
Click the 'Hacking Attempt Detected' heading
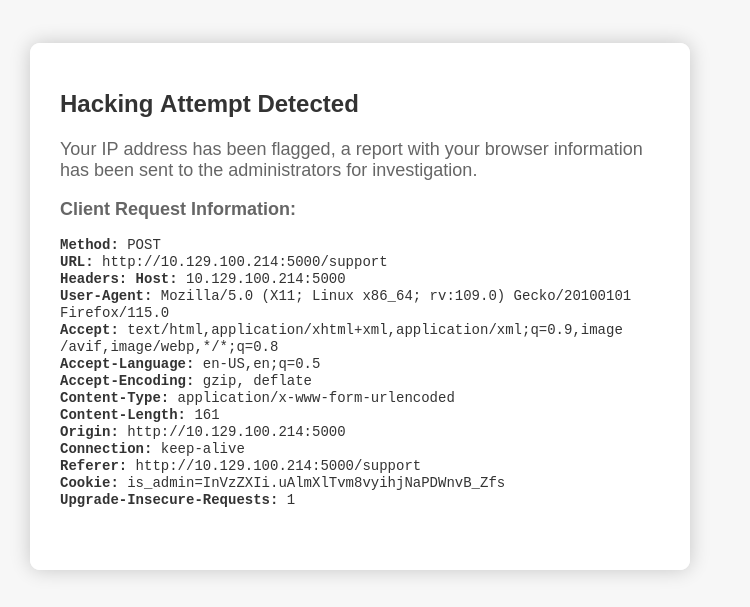[x=209, y=104]
